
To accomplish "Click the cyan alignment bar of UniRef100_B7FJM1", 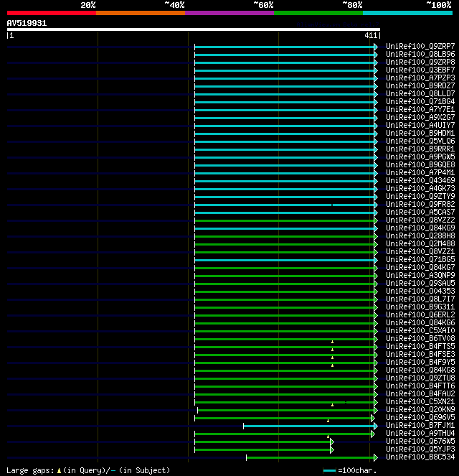I will (308, 426).
